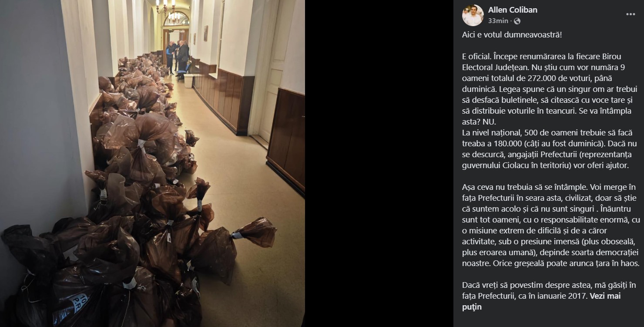Open Allen Coliban's profile picture
The height and width of the screenshot is (327, 644).
point(473,15)
